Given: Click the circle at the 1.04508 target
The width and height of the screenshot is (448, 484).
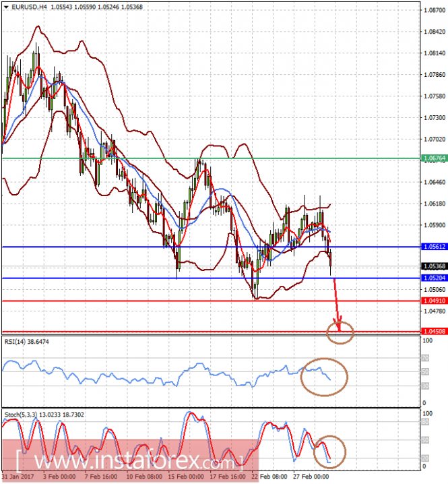Looking at the screenshot, I should (340, 332).
